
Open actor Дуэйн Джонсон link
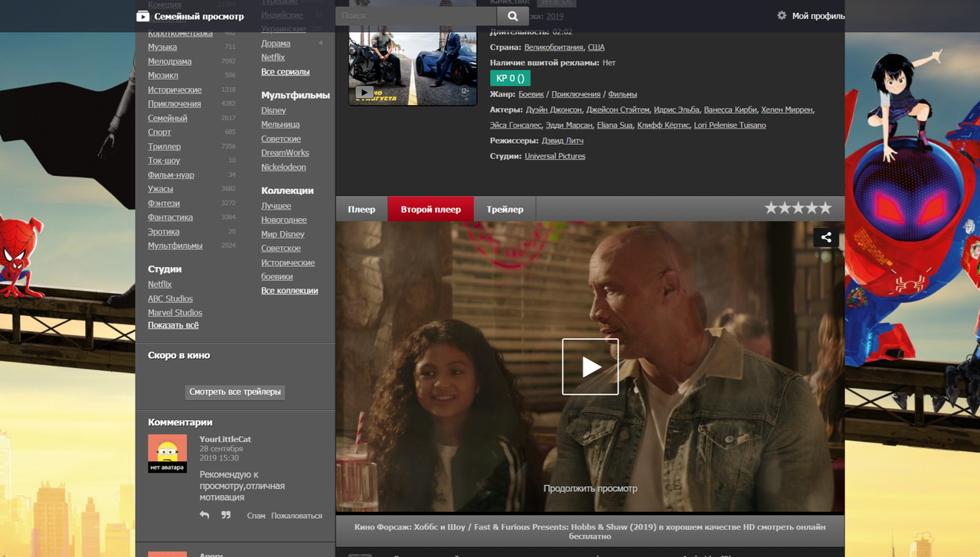click(554, 109)
